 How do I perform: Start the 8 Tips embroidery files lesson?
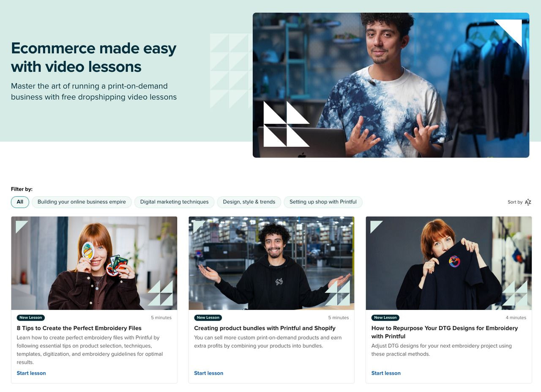31,373
